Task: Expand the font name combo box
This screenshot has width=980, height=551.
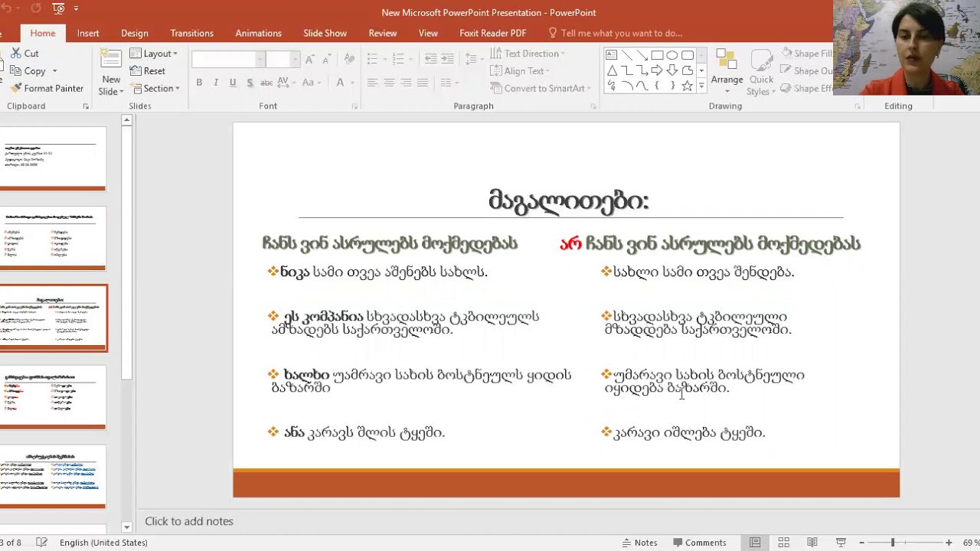Action: [260, 60]
